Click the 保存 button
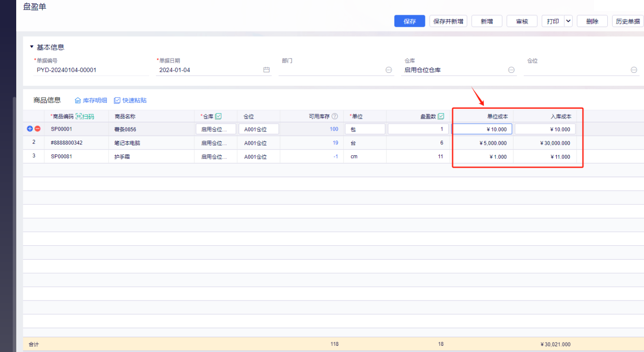This screenshot has height=352, width=644. click(410, 21)
